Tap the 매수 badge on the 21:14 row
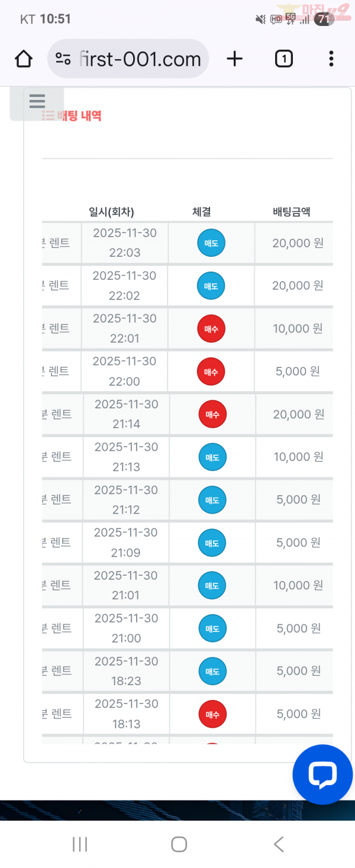355x868 pixels. point(211,414)
